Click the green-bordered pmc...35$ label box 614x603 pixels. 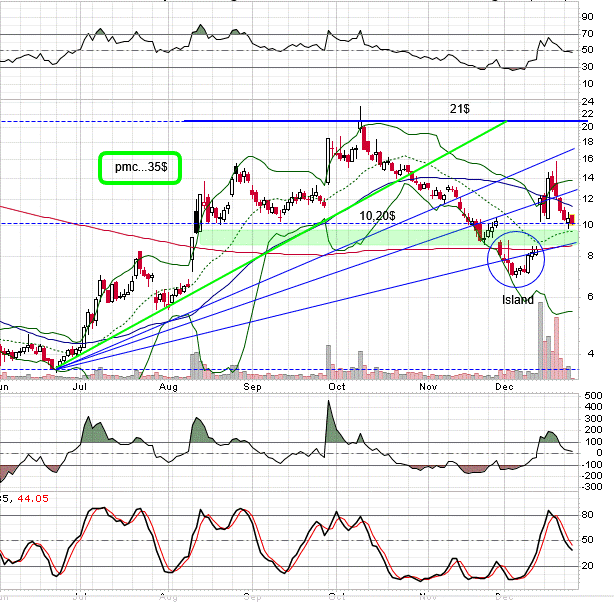138,168
